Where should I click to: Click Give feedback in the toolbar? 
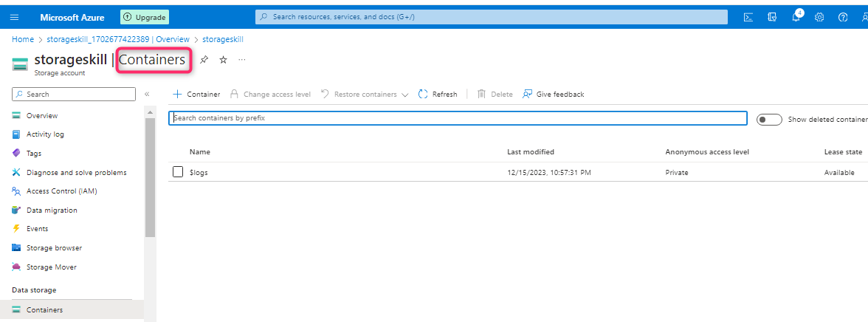pos(553,95)
